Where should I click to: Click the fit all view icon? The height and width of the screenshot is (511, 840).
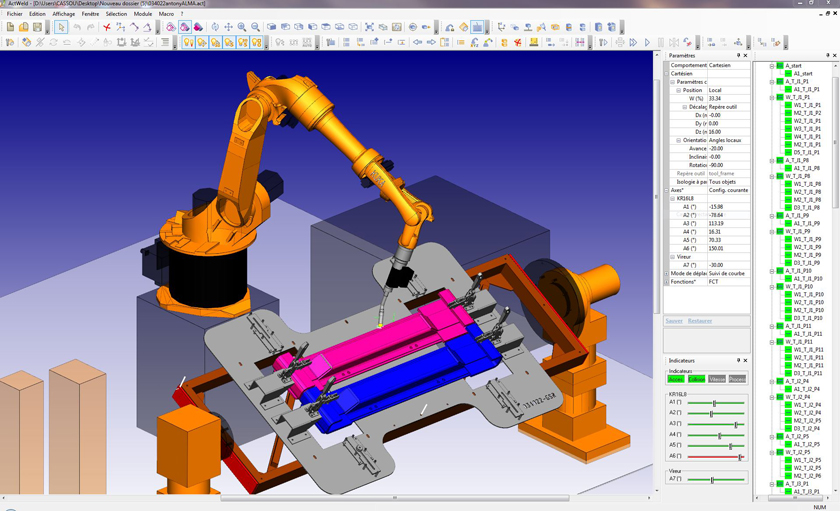click(x=369, y=27)
